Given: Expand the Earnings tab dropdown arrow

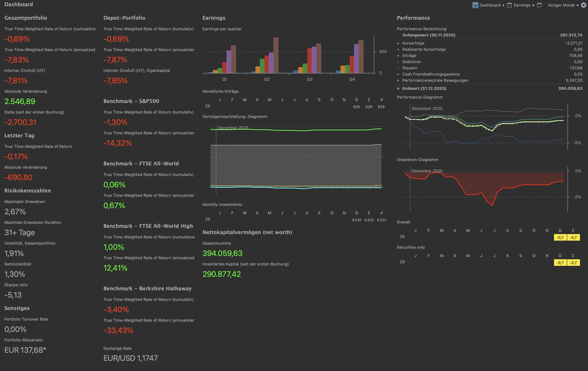Looking at the screenshot, I should pyautogui.click(x=533, y=5).
